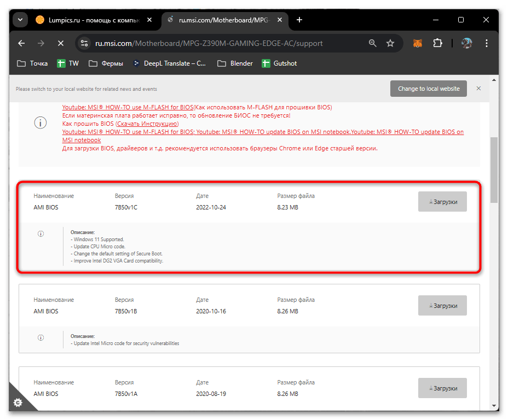This screenshot has width=508, height=420.
Task: Click the scrollbar up arrow
Action: click(494, 80)
